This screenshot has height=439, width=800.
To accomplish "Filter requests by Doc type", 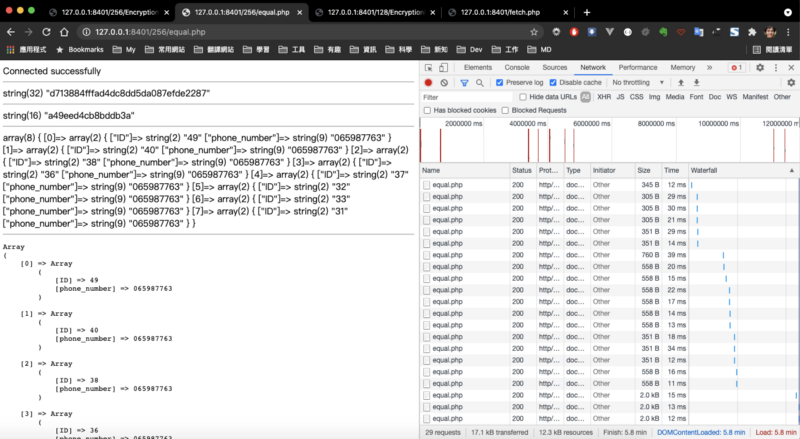I will (x=715, y=97).
